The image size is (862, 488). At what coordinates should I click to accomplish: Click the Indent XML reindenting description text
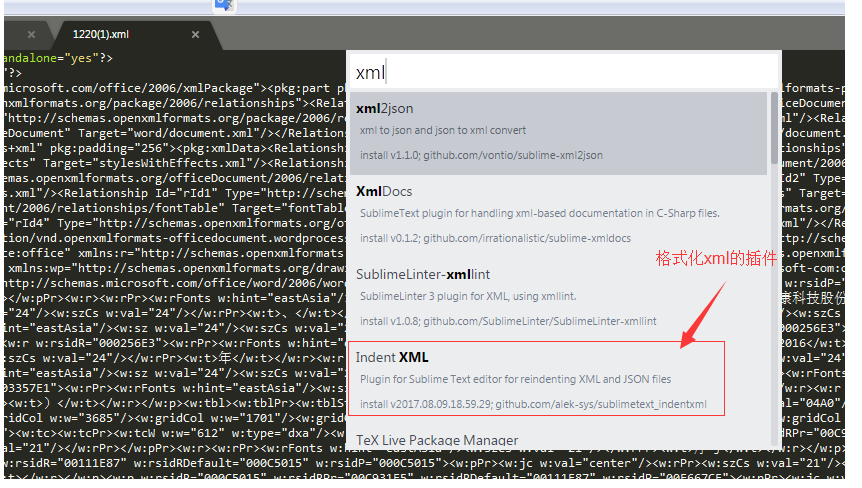516,380
